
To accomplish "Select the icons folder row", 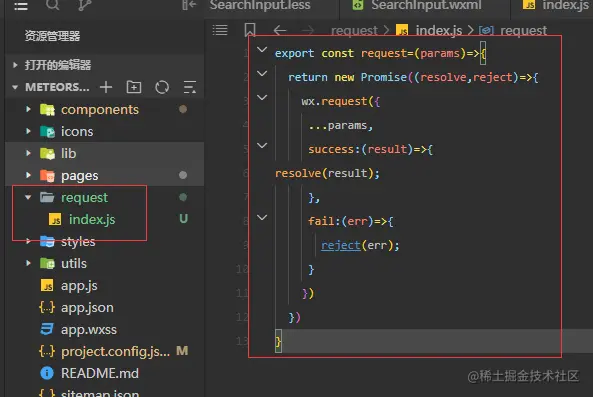I will click(x=104, y=131).
